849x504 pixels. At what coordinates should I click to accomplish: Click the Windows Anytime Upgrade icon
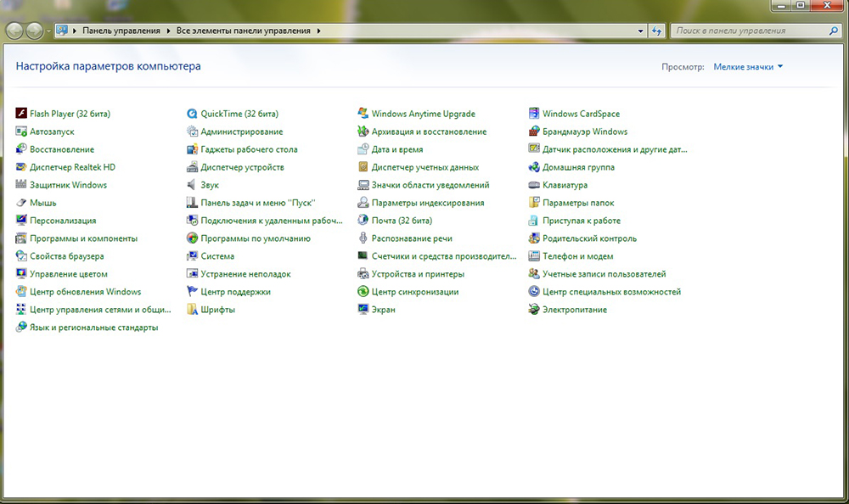point(363,113)
